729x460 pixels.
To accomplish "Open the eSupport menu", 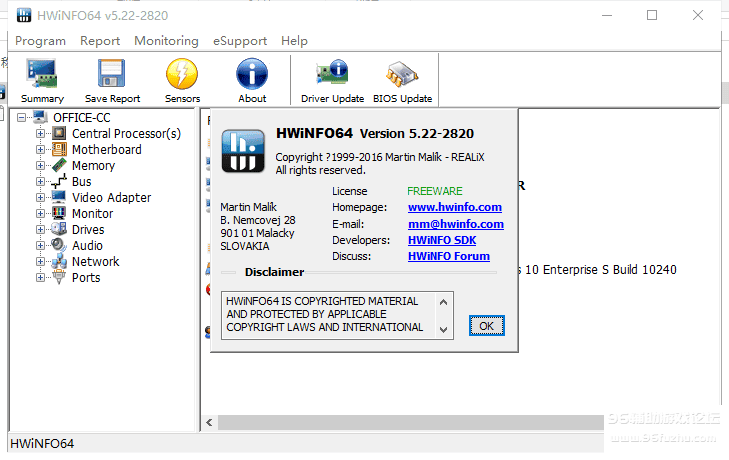I will (x=240, y=41).
